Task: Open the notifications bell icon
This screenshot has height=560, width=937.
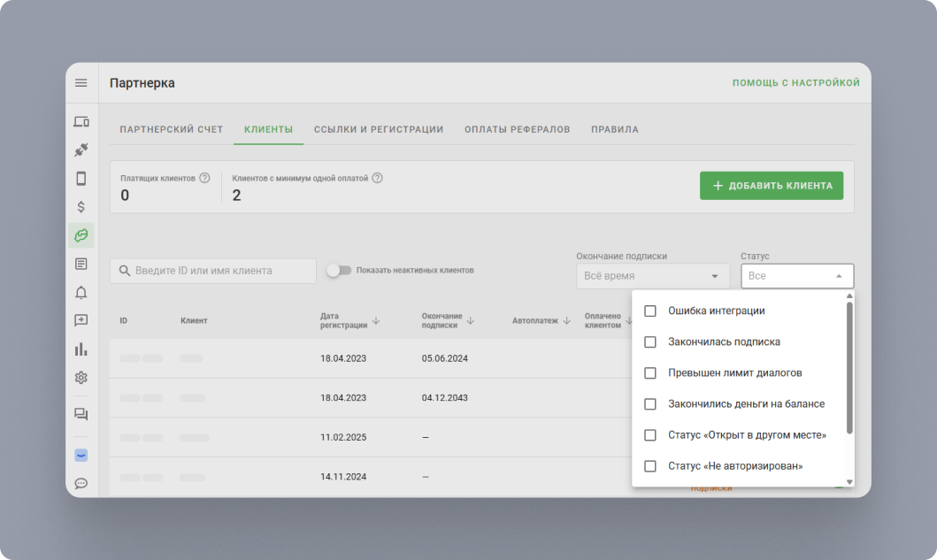Action: click(81, 293)
